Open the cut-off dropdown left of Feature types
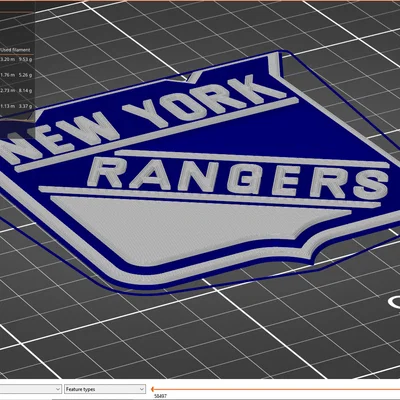 31,389
